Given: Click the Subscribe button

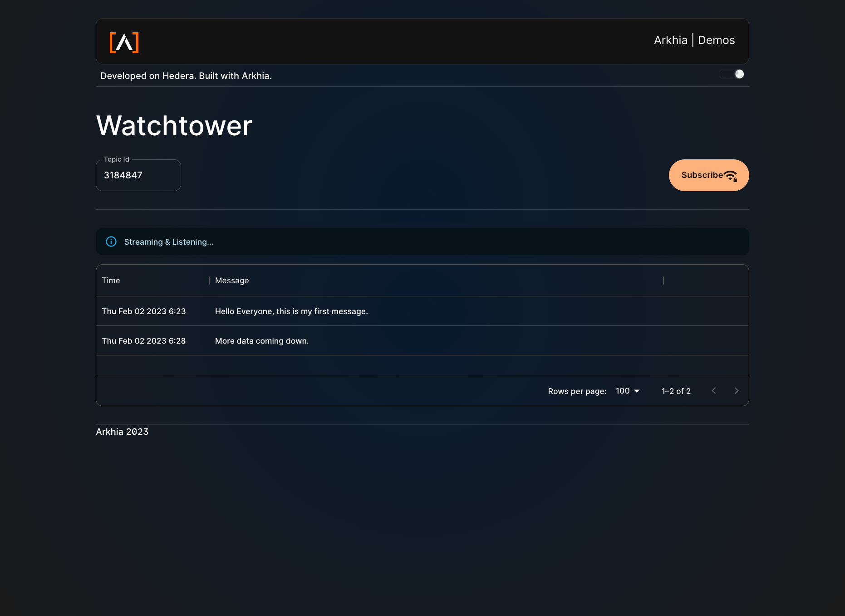Looking at the screenshot, I should pos(709,175).
